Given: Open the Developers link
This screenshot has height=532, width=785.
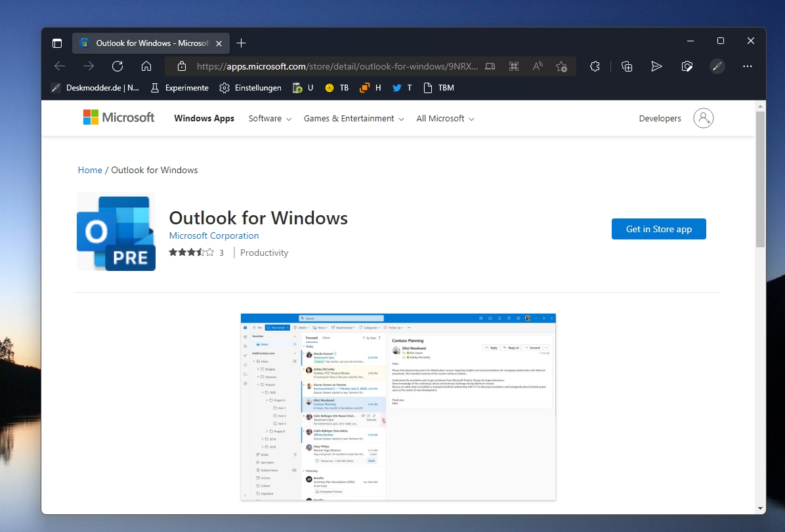Looking at the screenshot, I should (x=660, y=119).
